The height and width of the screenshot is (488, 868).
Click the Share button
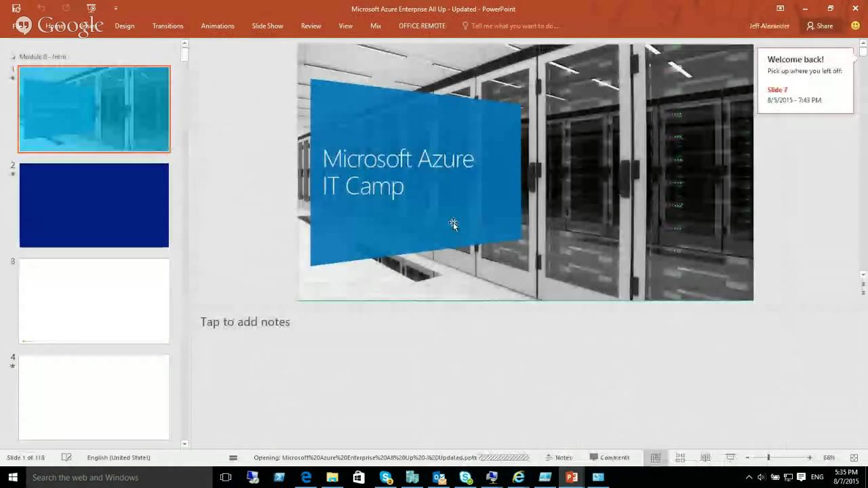coord(819,26)
